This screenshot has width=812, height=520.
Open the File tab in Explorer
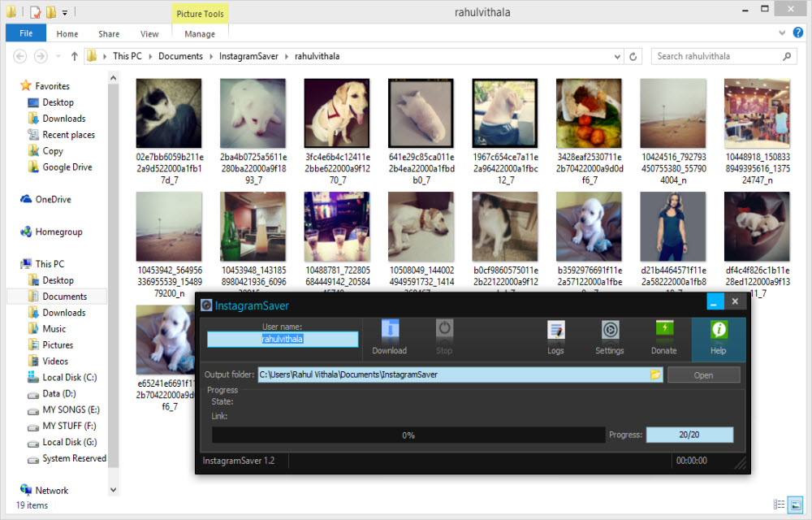[x=26, y=33]
